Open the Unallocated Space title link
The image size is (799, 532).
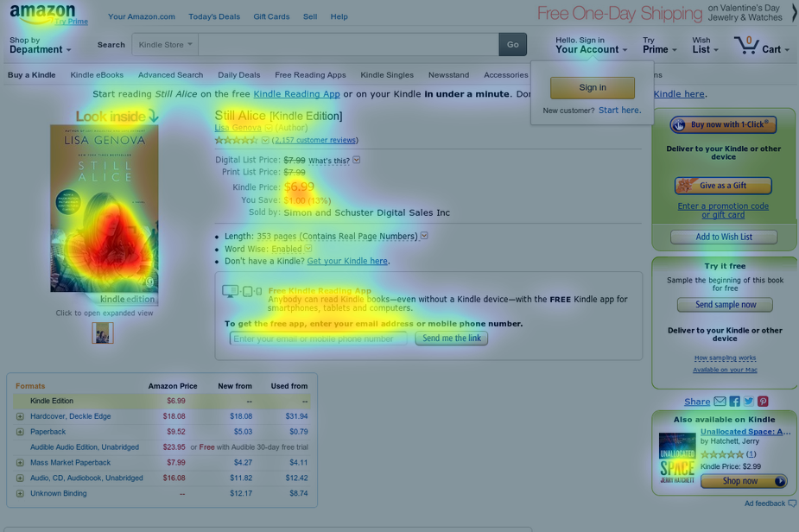[745, 432]
